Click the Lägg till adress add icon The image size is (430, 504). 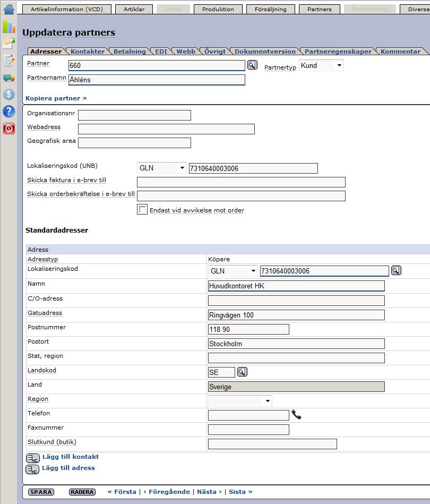32,469
